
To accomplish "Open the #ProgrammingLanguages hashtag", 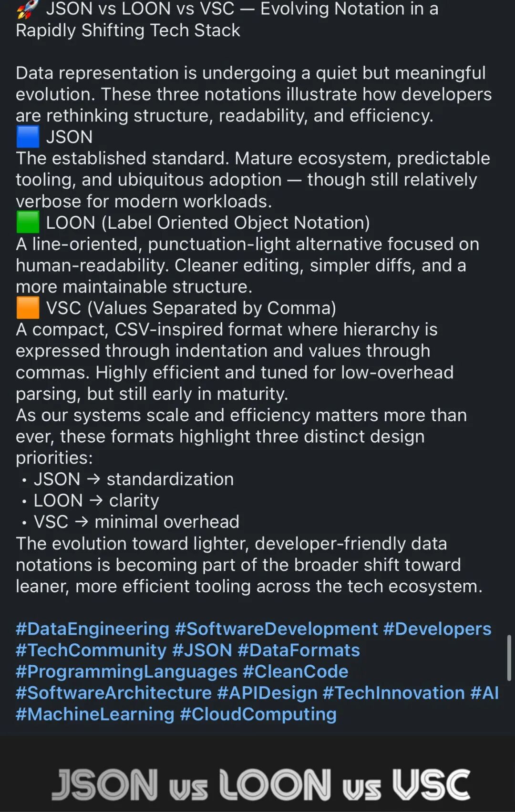I will click(126, 671).
